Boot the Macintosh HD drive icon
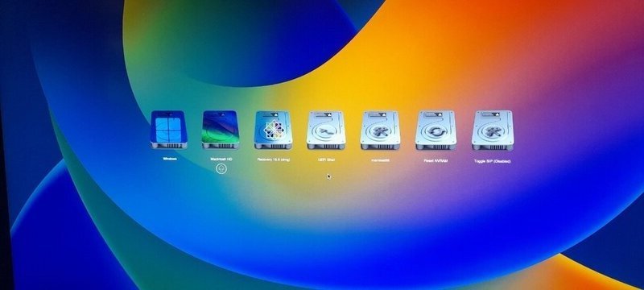Image resolution: width=644 pixels, height=290 pixels. (x=221, y=130)
